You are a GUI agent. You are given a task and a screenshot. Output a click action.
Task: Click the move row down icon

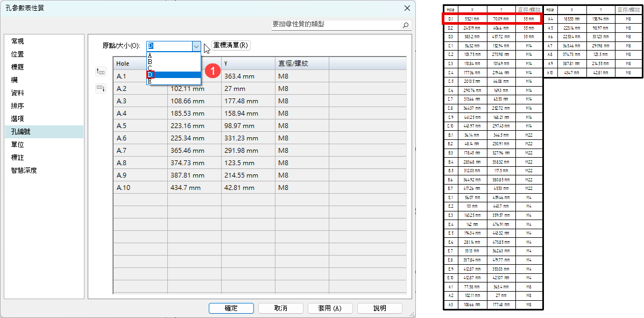point(101,88)
